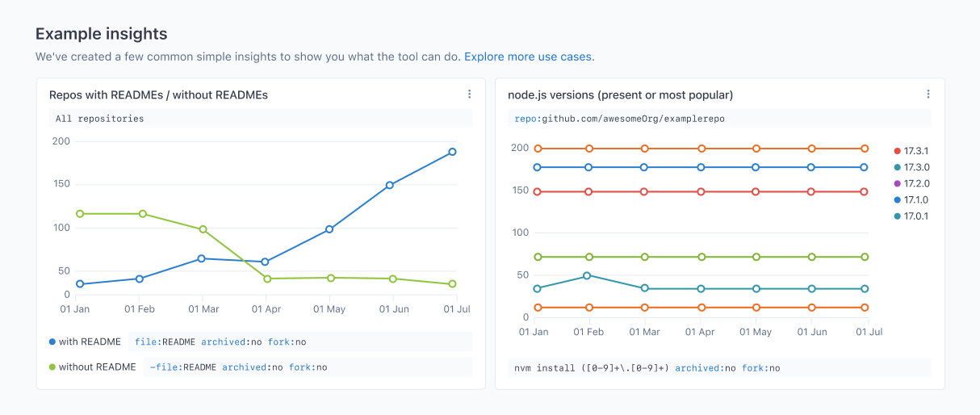980x415 pixels.
Task: Click the green data point at 01 Mar
Action: [203, 229]
